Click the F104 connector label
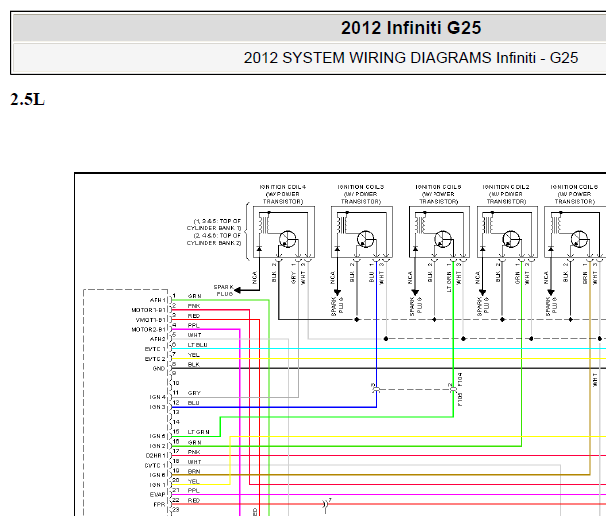 (460, 380)
